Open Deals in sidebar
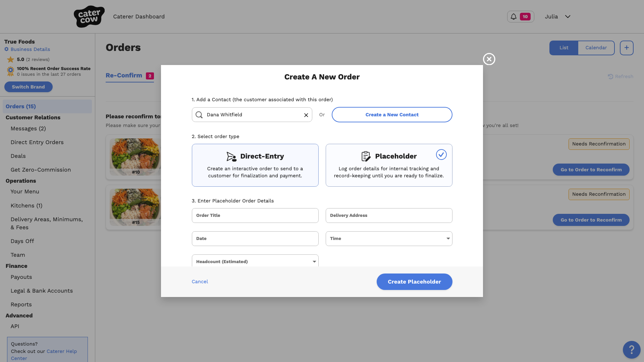Image resolution: width=644 pixels, height=362 pixels. [x=18, y=156]
